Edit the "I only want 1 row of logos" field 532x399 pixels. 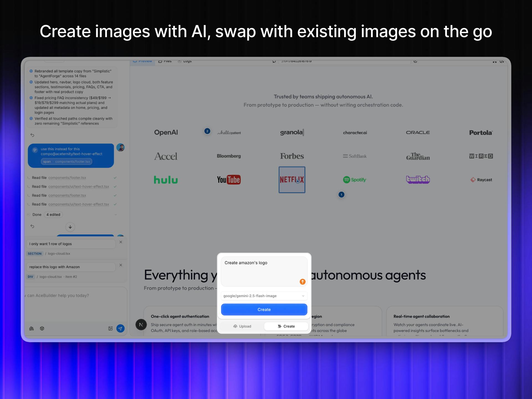click(71, 244)
